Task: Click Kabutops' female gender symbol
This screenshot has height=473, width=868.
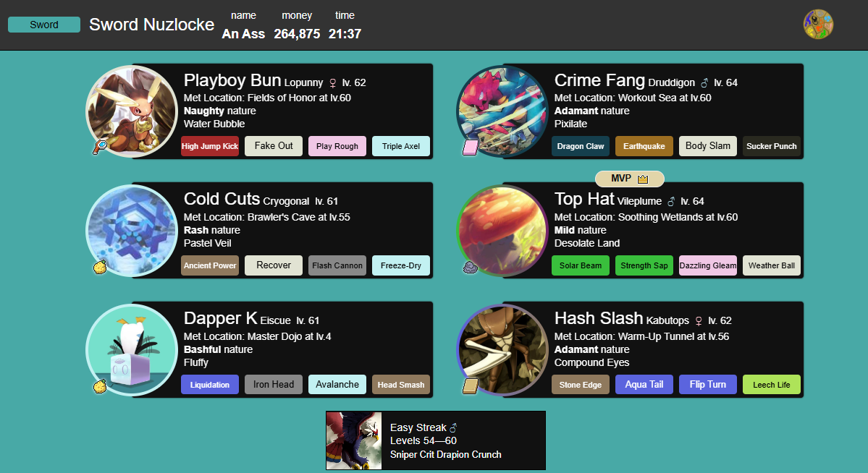Action: (699, 321)
